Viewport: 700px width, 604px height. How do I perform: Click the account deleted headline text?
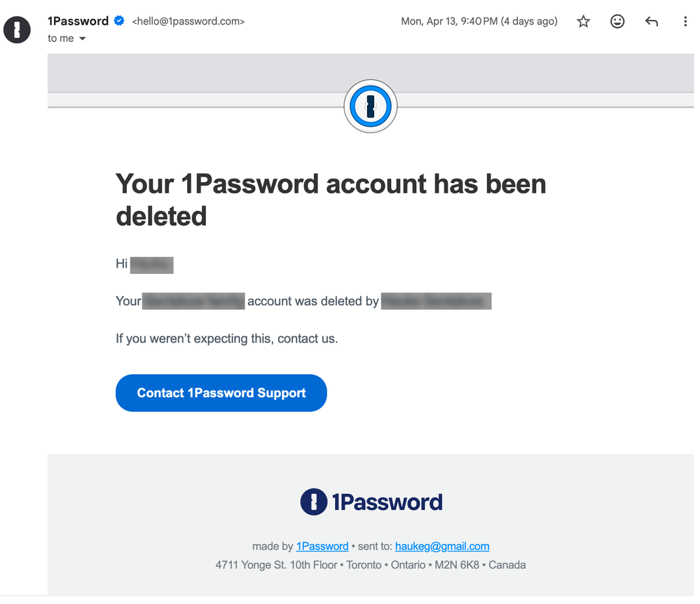click(331, 200)
